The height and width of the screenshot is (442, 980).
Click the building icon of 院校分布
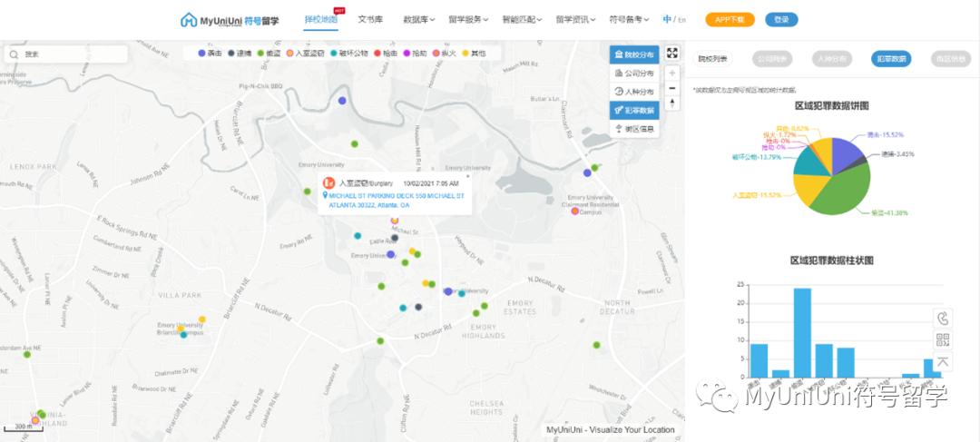pos(618,54)
